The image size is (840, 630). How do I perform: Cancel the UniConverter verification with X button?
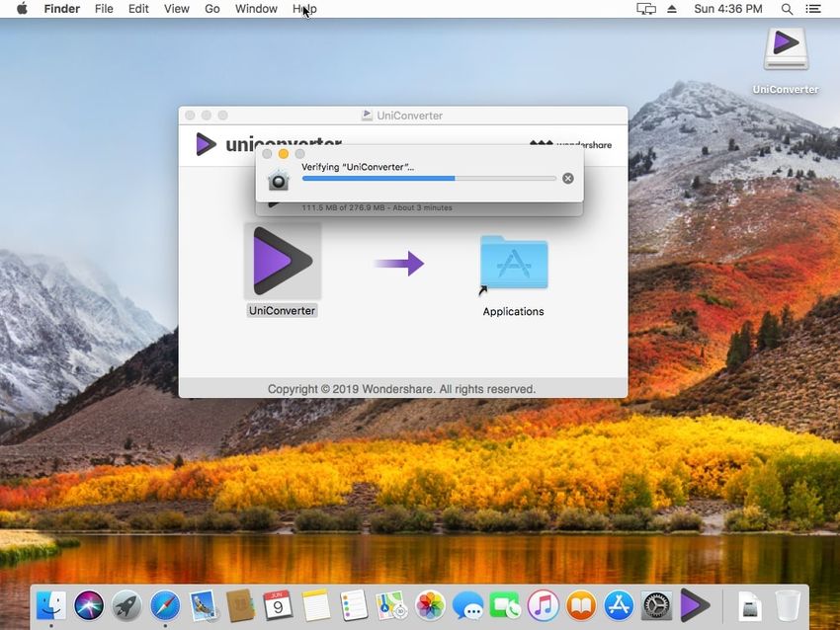pos(567,179)
